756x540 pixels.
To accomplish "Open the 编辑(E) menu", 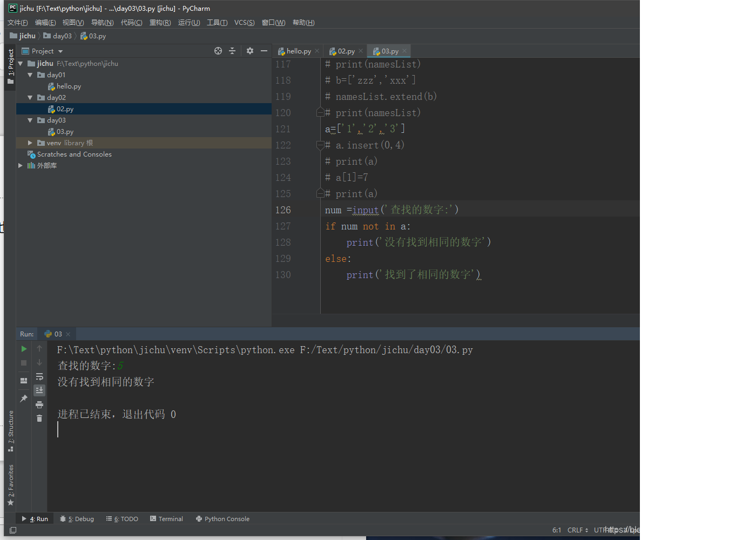I will (x=45, y=23).
